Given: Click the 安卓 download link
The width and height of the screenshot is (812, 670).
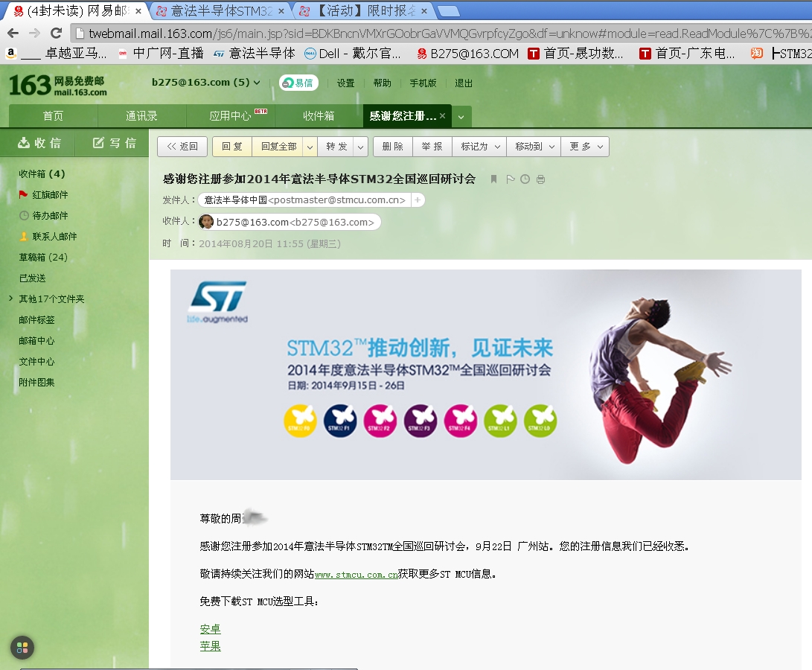Looking at the screenshot, I should pos(210,629).
